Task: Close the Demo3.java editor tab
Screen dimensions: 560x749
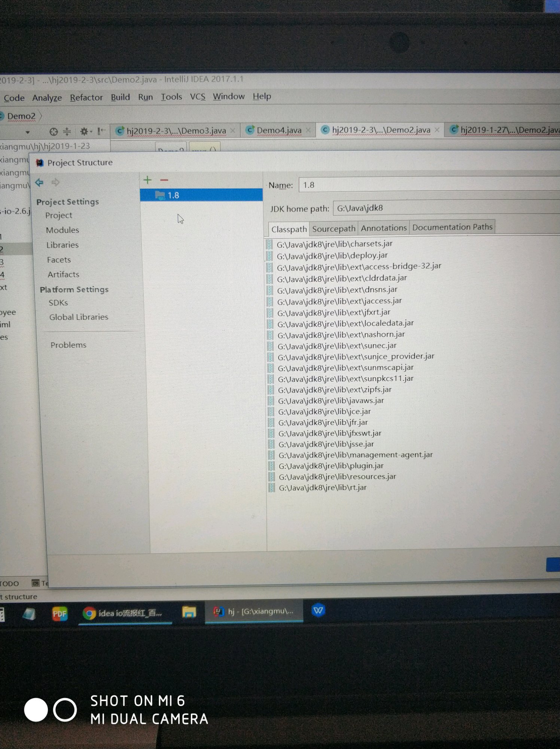Action: tap(233, 130)
